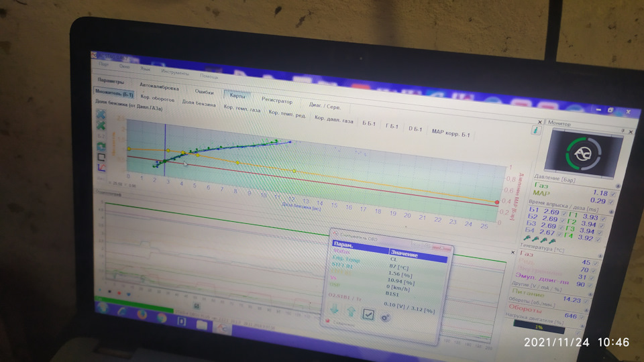The image size is (644, 362).
Task: Toggle the Г4 3.92 checkbox
Action: (598, 239)
